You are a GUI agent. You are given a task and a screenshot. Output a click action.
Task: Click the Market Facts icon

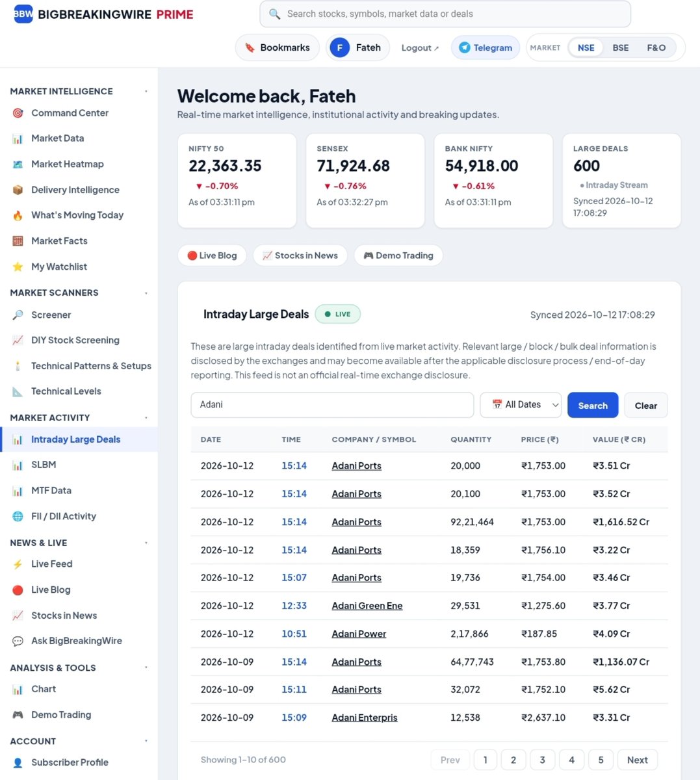pos(18,241)
